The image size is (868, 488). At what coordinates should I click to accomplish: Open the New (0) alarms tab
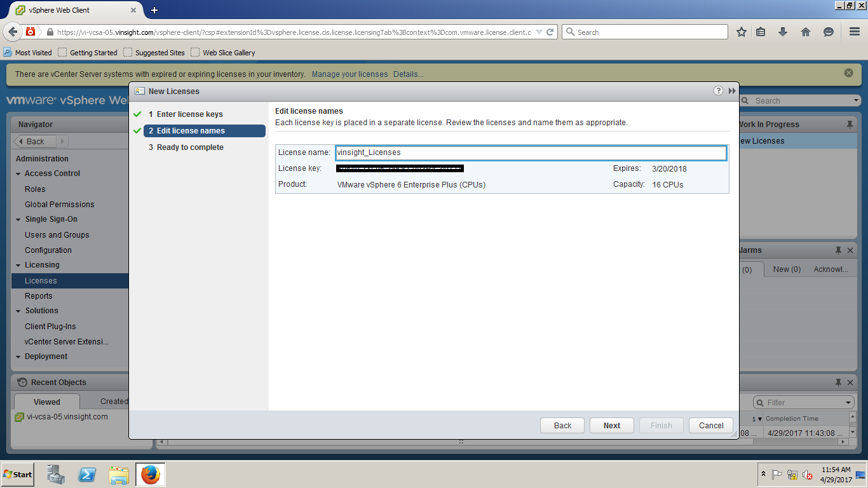click(x=787, y=269)
